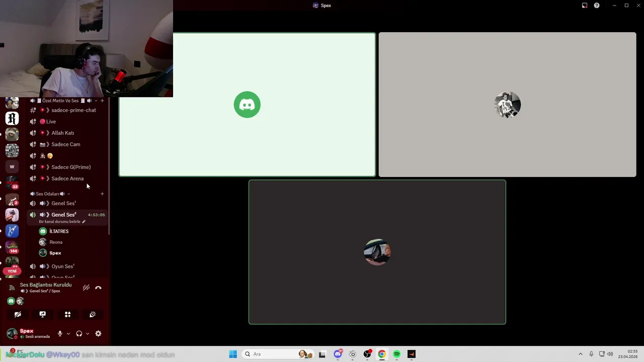The image size is (644, 362).
Task: Disconnect from voice with hang-up icon
Action: coord(98,288)
